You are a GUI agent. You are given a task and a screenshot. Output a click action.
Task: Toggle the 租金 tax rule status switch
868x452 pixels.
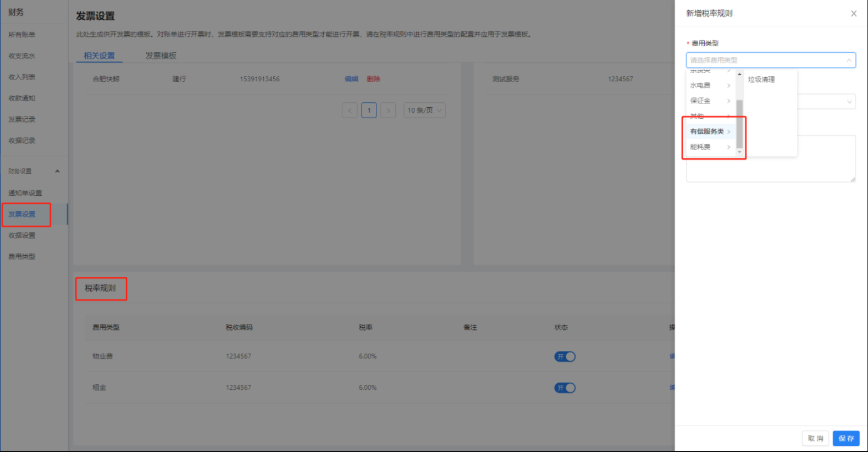[565, 388]
